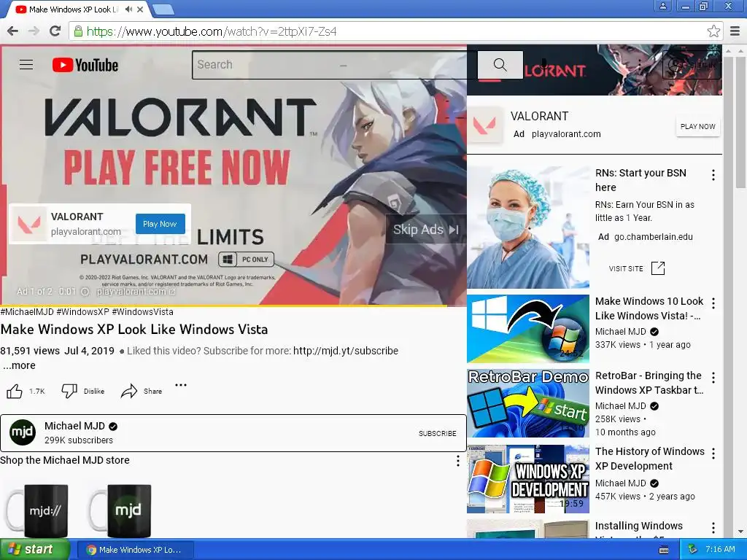This screenshot has width=747, height=560.
Task: Click the system tray network status icon
Action: point(692,549)
